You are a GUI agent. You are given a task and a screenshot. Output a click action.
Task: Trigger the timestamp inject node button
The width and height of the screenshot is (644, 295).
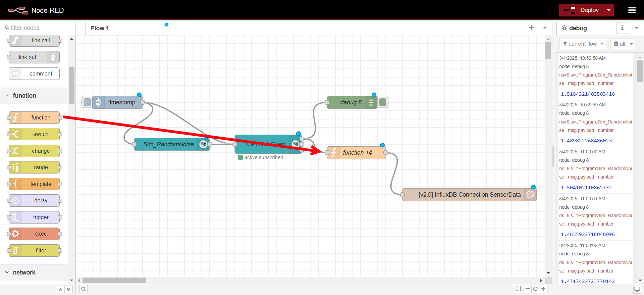click(x=87, y=102)
